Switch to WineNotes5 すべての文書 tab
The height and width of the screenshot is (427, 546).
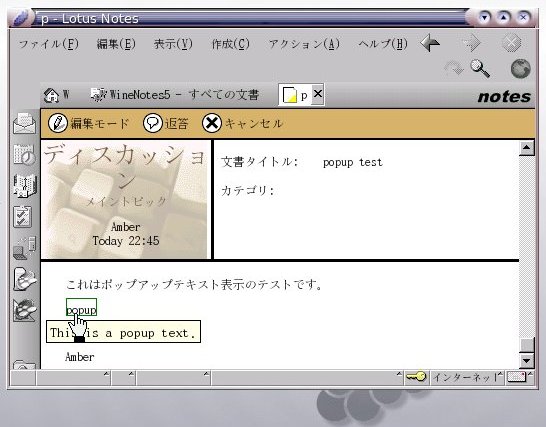pos(175,95)
